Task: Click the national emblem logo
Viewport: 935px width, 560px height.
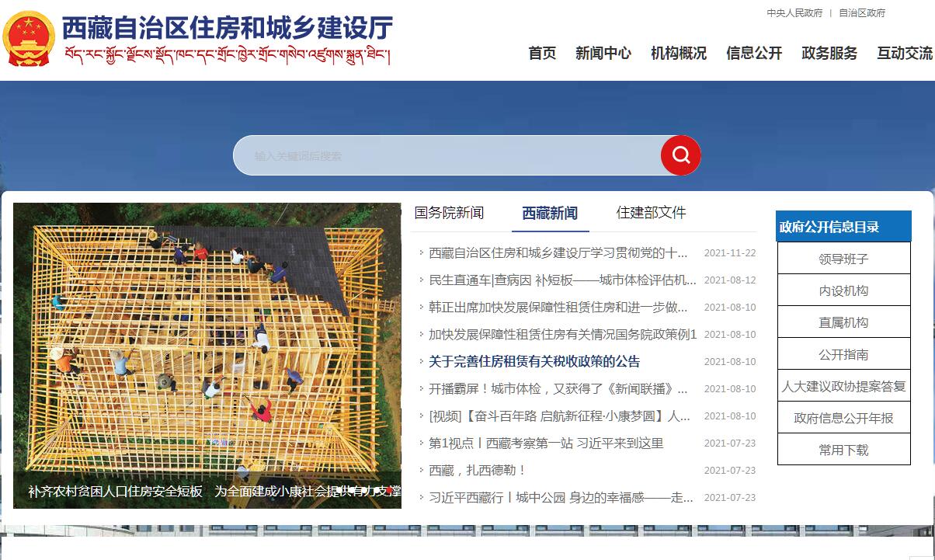Action: pyautogui.click(x=29, y=39)
